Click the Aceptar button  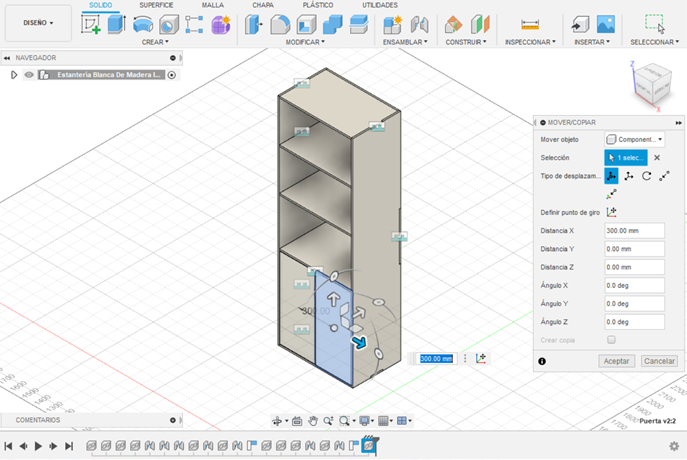[616, 360]
